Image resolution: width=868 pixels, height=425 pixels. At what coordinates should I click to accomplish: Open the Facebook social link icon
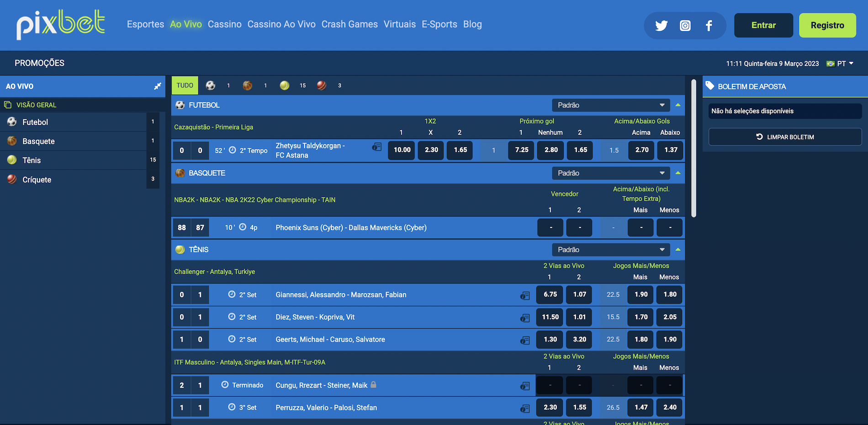click(x=709, y=26)
